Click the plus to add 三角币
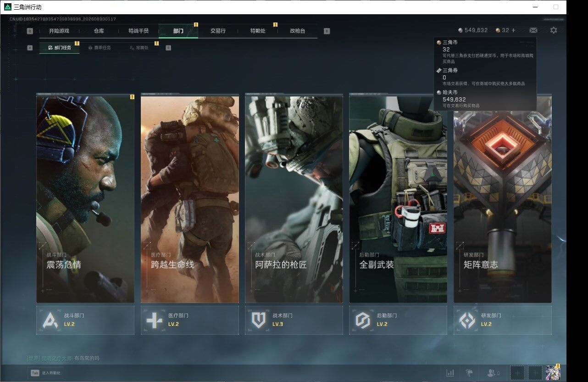Screen dimensions: 588x382 point(513,30)
